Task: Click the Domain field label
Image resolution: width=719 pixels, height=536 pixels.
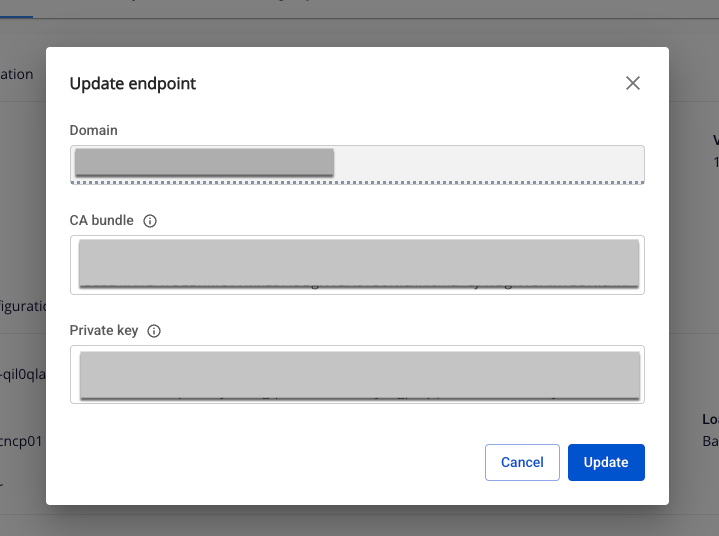Action: point(93,131)
